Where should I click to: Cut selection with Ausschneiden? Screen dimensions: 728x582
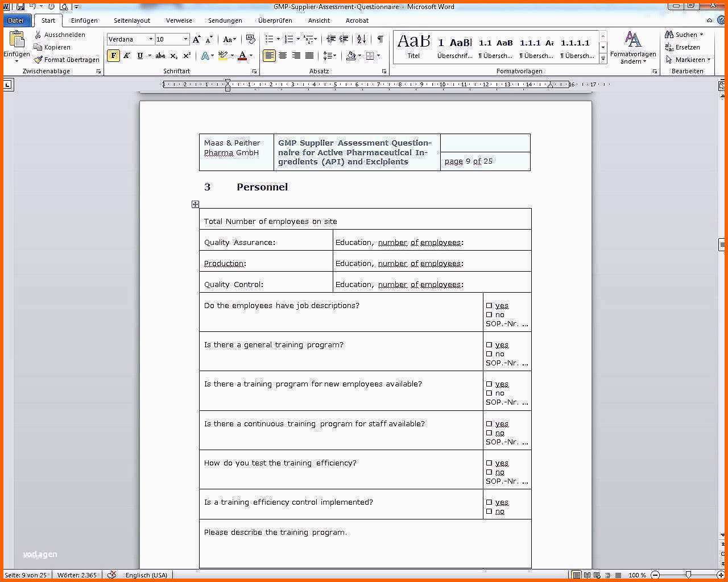coord(60,35)
